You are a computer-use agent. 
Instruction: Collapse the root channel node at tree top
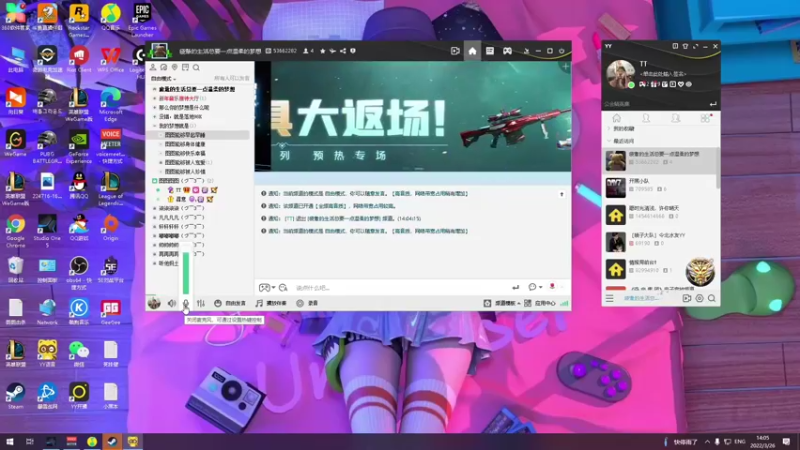155,89
